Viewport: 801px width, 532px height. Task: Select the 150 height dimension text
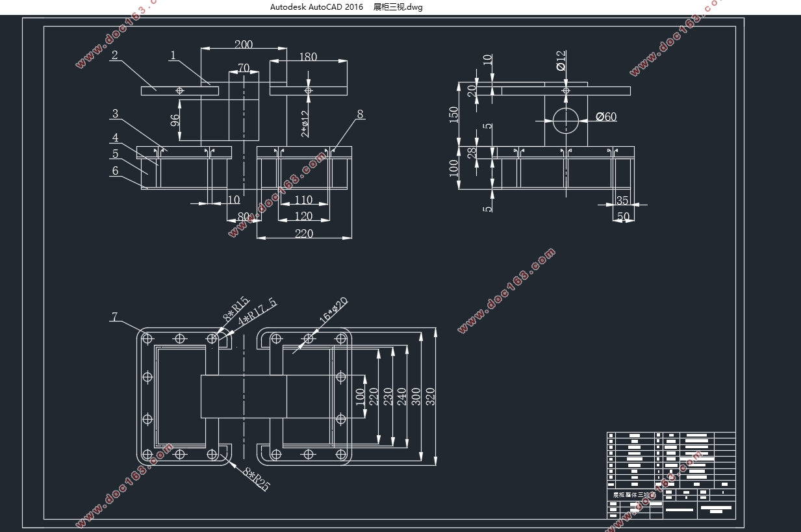coord(454,114)
